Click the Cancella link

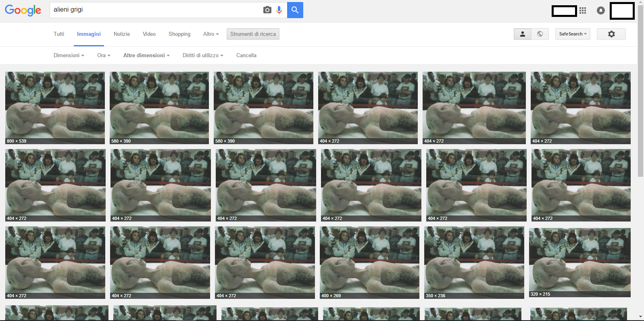(246, 56)
